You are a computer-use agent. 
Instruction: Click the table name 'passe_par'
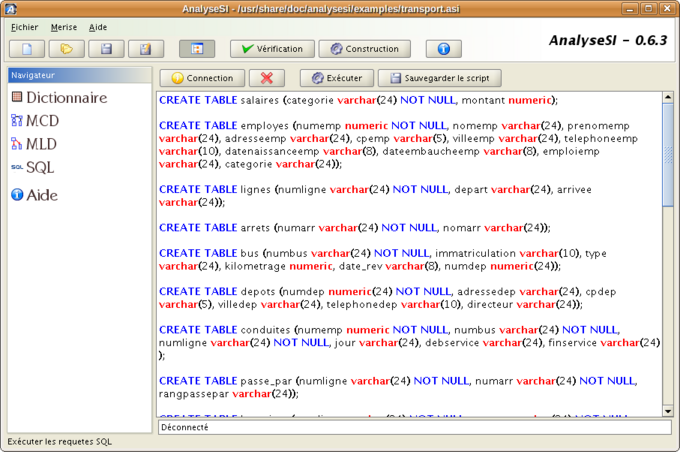(266, 381)
